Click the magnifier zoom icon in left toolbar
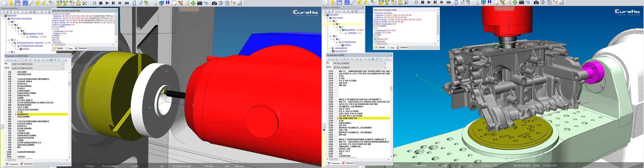 tap(32, 3)
